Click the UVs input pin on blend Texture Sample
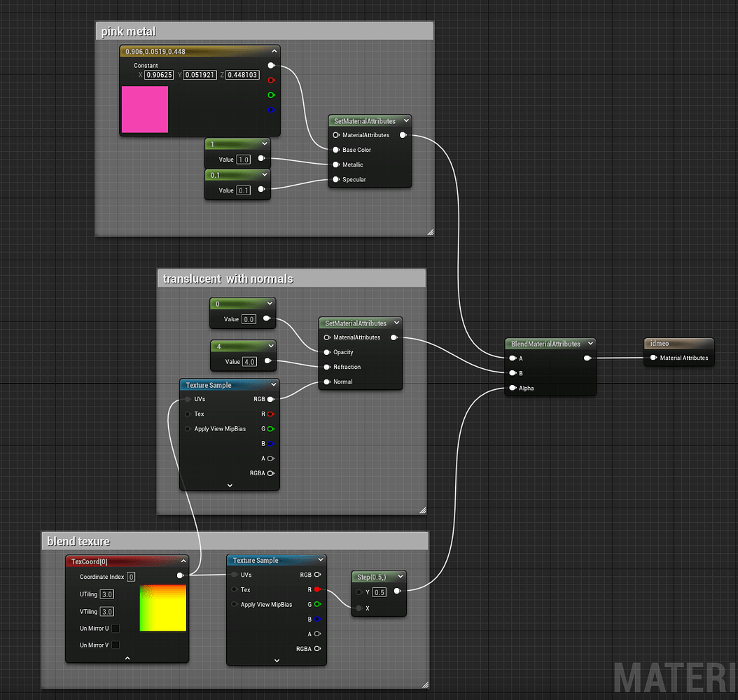This screenshot has width=738, height=700. [x=233, y=575]
